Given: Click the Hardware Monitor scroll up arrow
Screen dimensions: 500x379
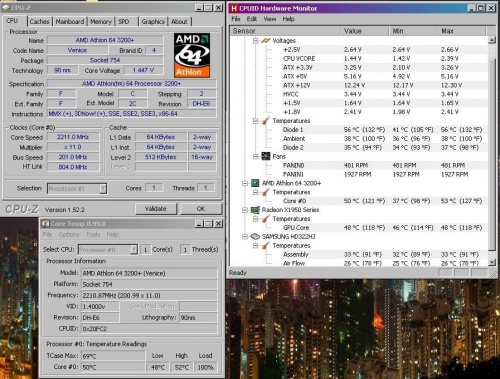Looking at the screenshot, I should pos(492,40).
